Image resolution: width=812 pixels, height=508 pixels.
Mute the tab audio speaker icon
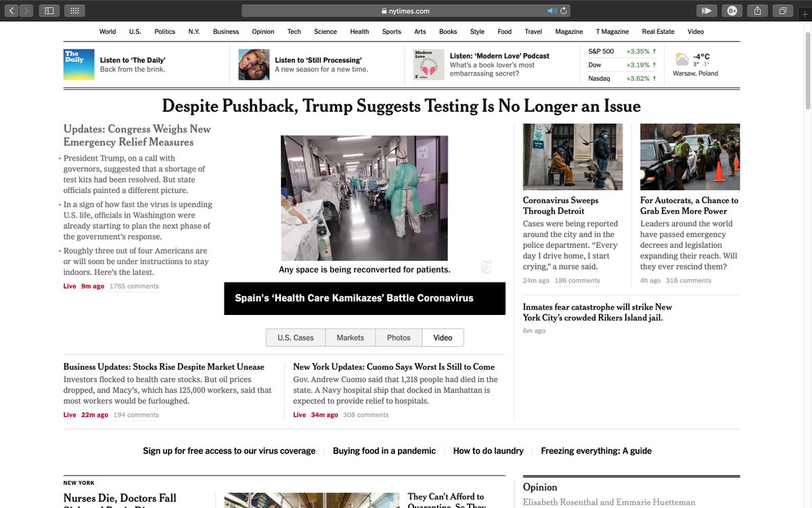coord(551,11)
